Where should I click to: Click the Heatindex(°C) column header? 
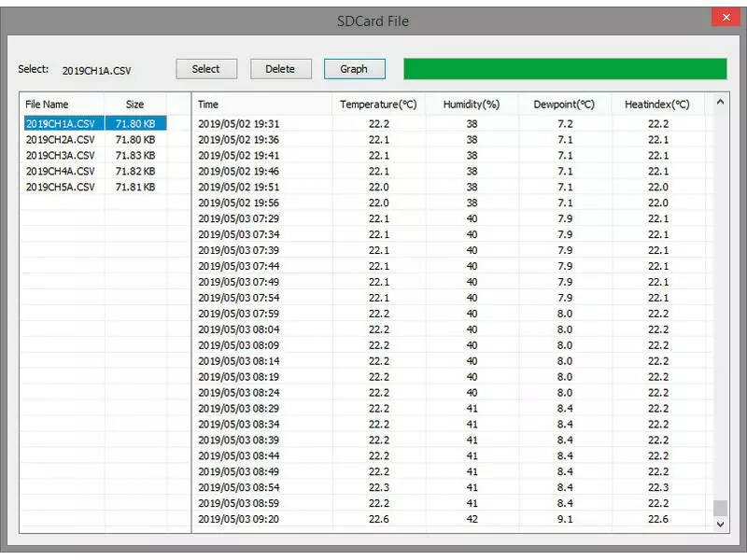[657, 105]
